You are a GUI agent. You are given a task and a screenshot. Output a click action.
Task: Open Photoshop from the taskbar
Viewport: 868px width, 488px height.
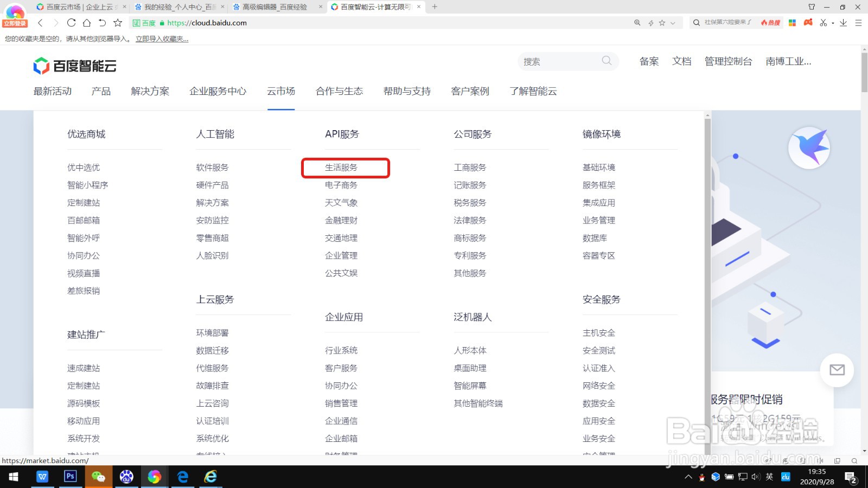point(70,476)
